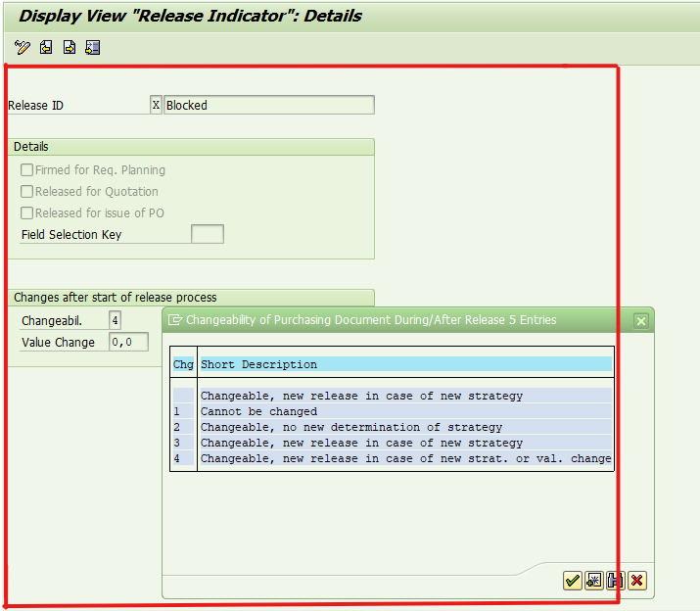Click the Value Change input field
Screen dimensions: 700x611
tap(128, 343)
